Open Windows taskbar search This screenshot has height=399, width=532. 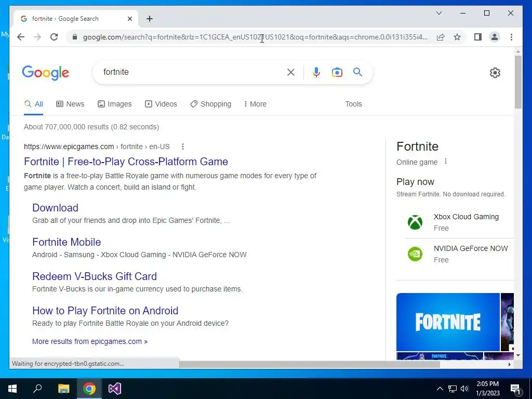pos(37,389)
